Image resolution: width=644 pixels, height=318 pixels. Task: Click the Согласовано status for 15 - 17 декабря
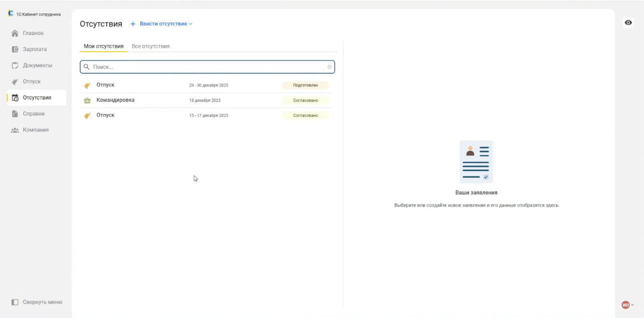[x=305, y=115]
